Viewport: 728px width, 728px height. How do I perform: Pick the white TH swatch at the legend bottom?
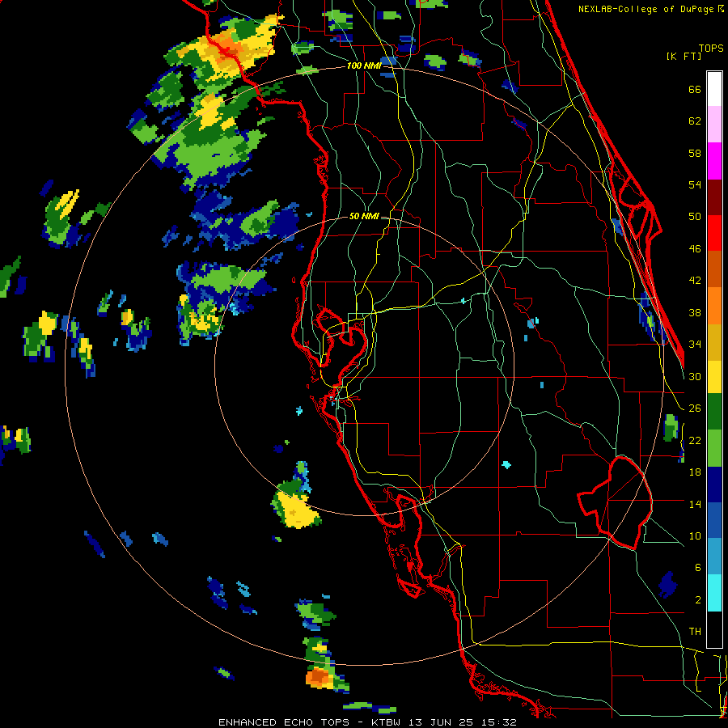click(x=714, y=629)
